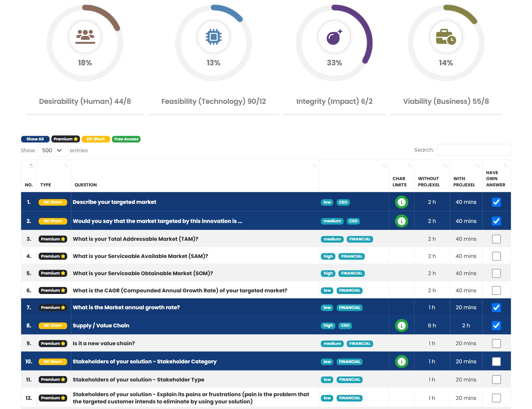Viewport: 532px width, 409px height.
Task: Click the Integrity bomb icon
Action: click(x=334, y=37)
